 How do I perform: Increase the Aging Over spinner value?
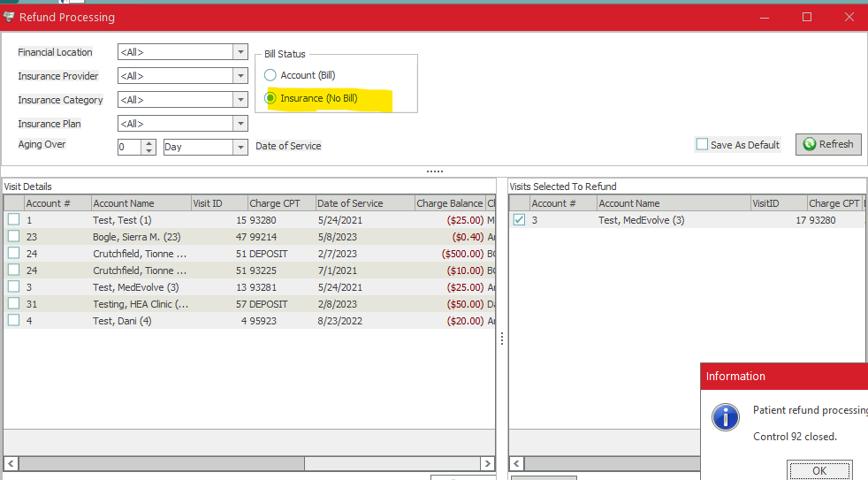pos(149,143)
